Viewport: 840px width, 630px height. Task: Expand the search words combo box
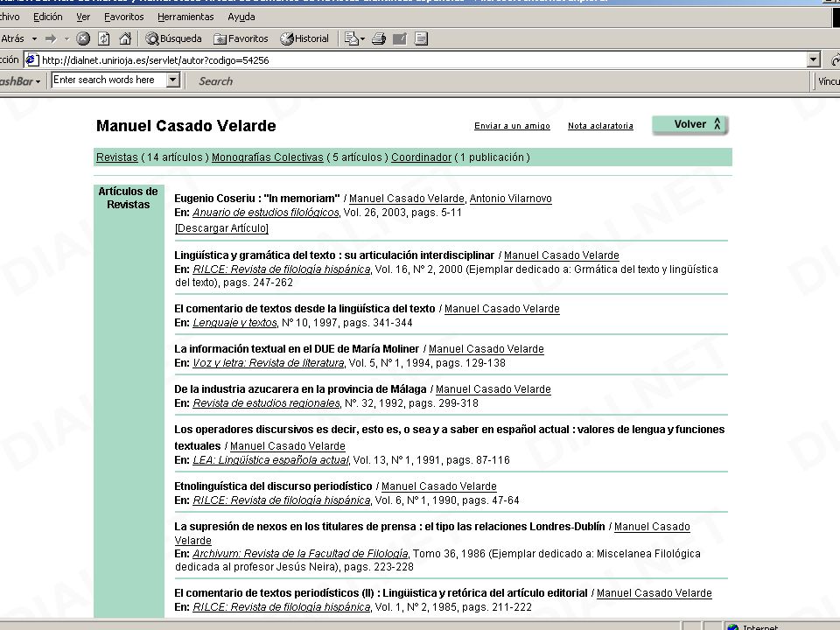(172, 80)
